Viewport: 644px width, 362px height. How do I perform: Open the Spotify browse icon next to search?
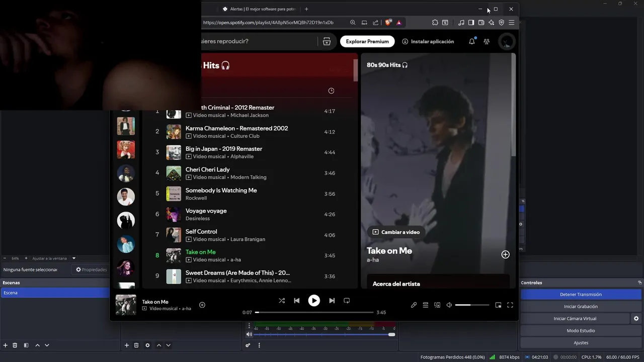327,41
